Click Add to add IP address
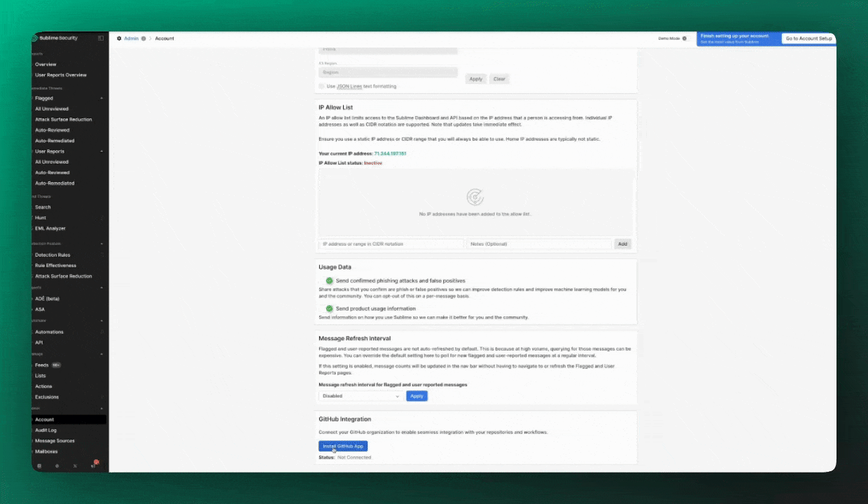Viewport: 868px width, 504px height. click(623, 244)
